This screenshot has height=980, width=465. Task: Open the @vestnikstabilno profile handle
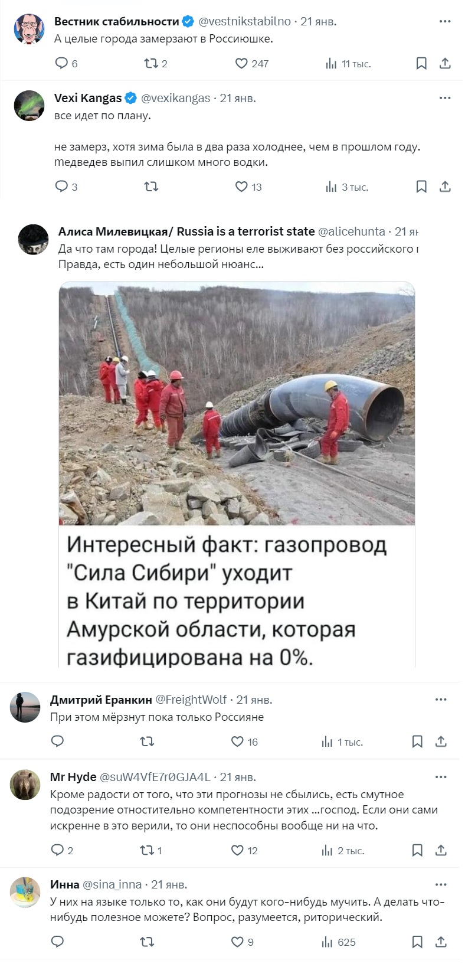244,21
